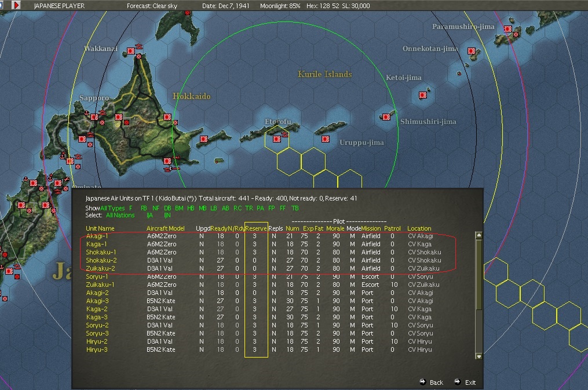The width and height of the screenshot is (588, 390).
Task: Sort by the Aircraft Model column header
Action: coord(165,228)
